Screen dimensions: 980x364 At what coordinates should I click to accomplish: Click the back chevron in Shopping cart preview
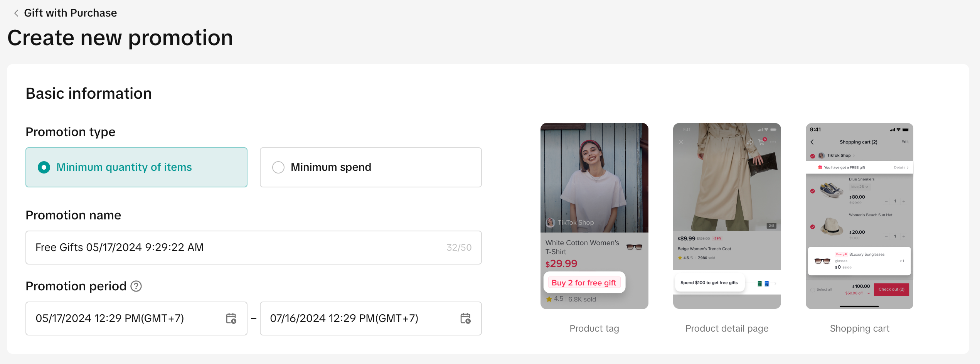812,142
